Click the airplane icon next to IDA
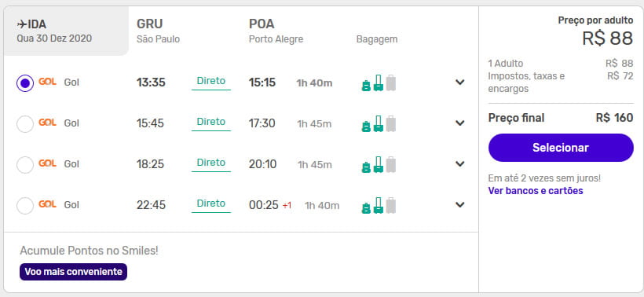The height and width of the screenshot is (297, 644). [22, 24]
